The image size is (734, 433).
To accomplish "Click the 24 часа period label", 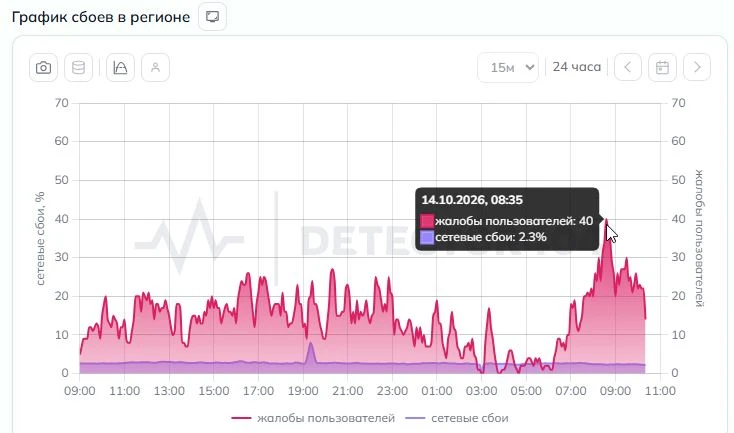I will click(576, 67).
